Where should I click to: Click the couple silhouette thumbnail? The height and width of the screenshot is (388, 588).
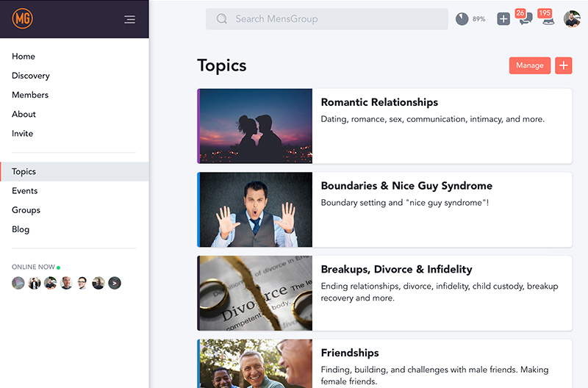tap(256, 126)
